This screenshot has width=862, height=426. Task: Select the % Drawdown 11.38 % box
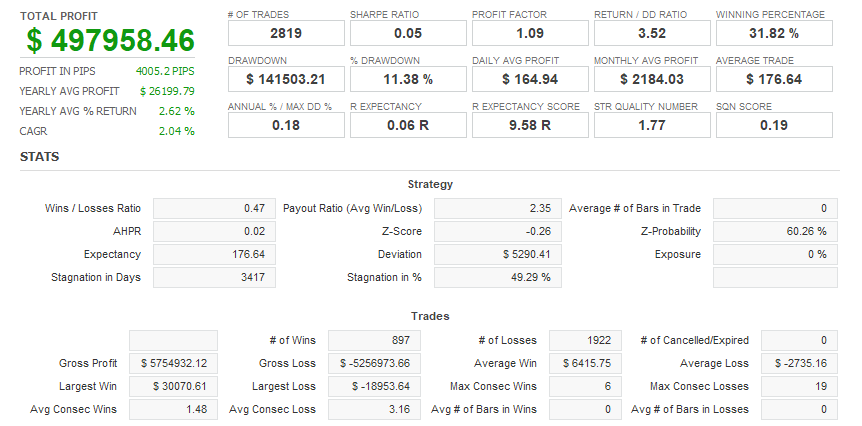coord(408,79)
